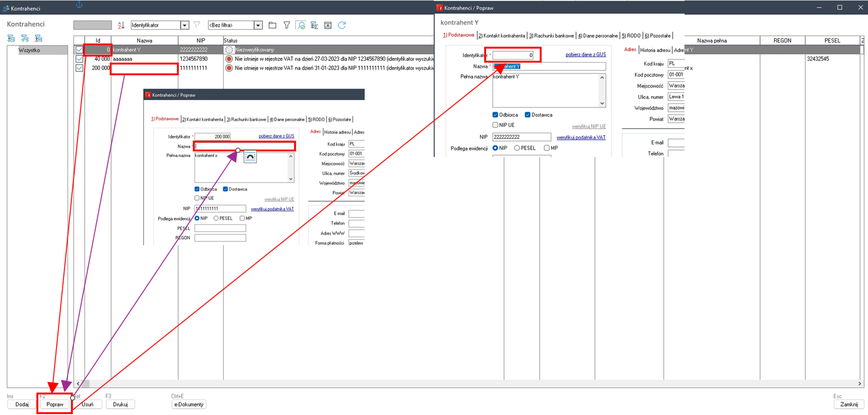The width and height of the screenshot is (868, 415).
Task: Click the Usuń button
Action: (x=88, y=405)
